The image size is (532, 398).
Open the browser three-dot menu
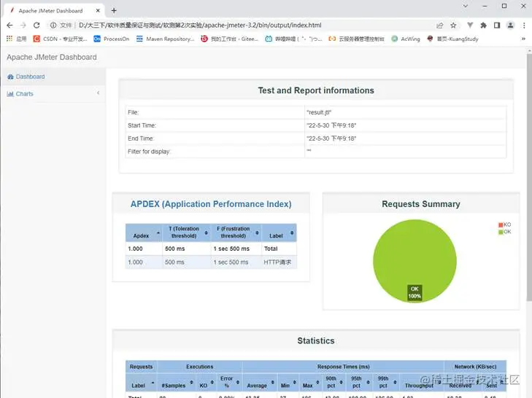[x=524, y=26]
